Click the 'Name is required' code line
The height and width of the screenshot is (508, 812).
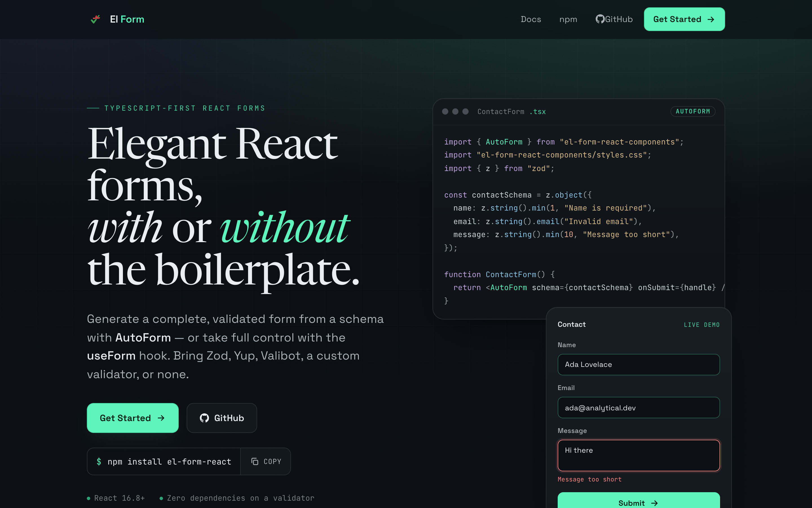coord(554,208)
